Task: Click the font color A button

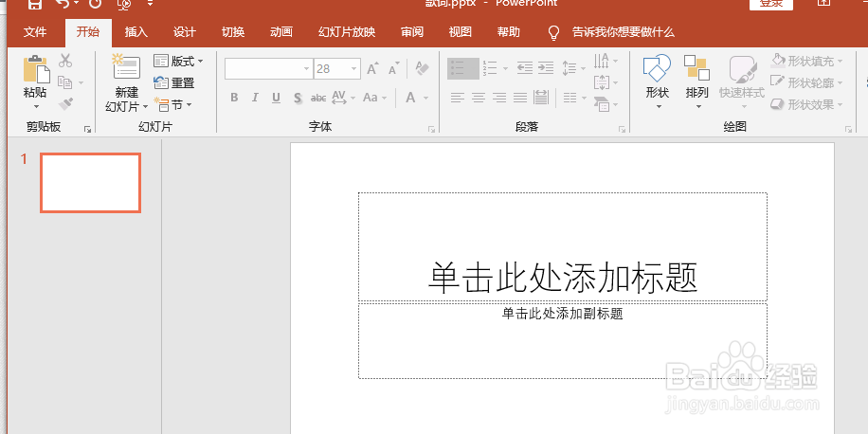Action: tap(410, 98)
